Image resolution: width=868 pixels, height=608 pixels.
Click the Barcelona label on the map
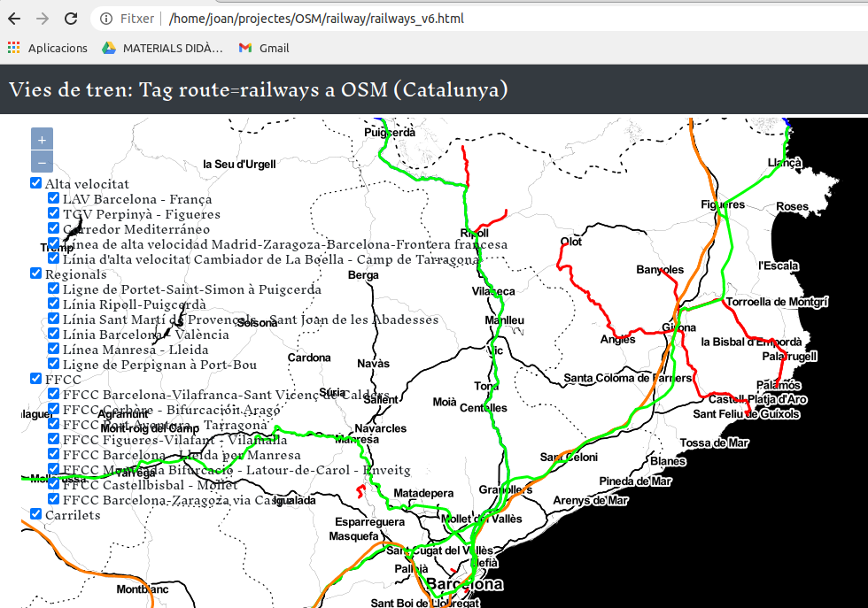pos(464,584)
